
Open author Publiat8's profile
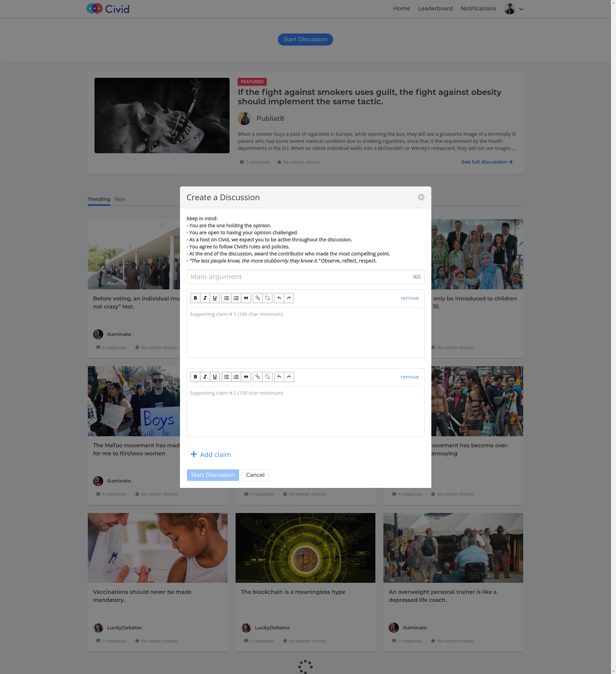(270, 119)
